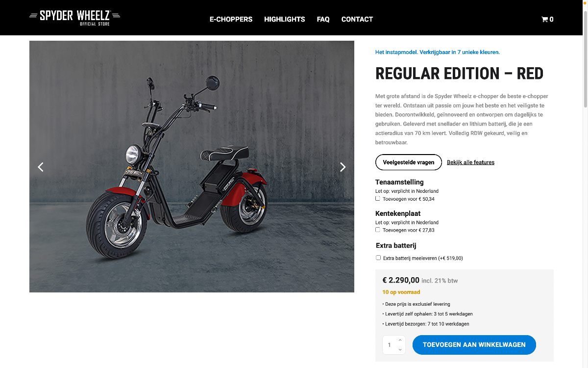
Task: Enable Tenaamstelling for € 50,34 checkbox
Action: point(378,199)
